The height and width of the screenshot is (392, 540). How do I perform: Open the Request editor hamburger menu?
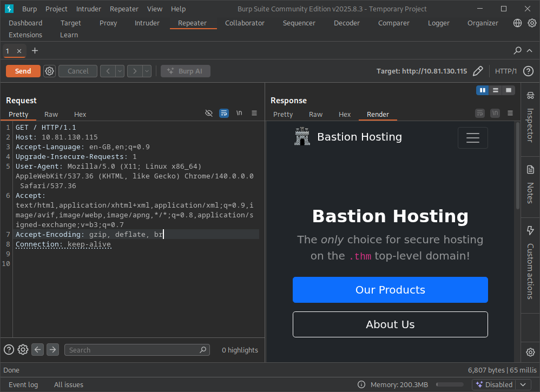254,113
